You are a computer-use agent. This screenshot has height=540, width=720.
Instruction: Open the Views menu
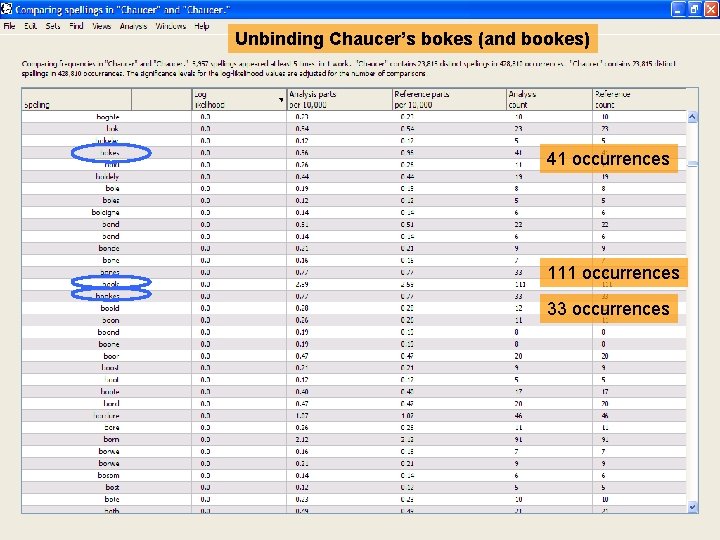tap(101, 26)
